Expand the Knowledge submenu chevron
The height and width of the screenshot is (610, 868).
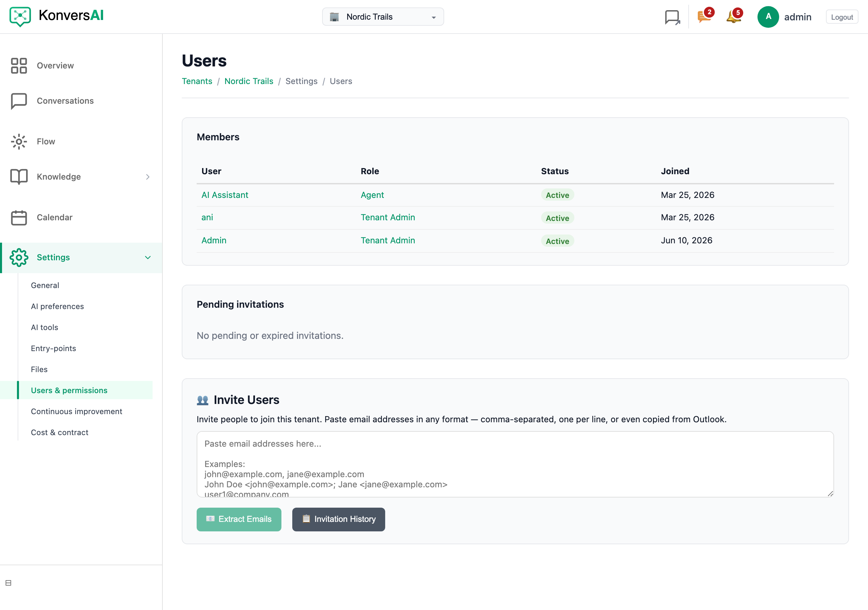148,177
